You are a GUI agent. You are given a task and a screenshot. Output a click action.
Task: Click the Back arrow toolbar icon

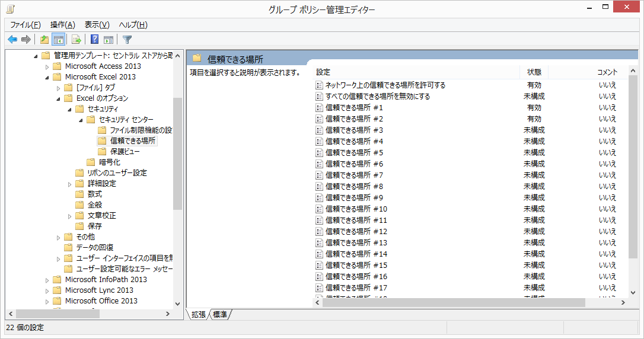[x=12, y=39]
